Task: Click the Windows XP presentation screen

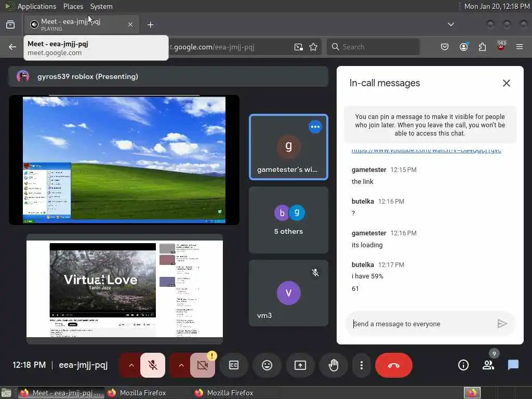Action: tap(124, 160)
